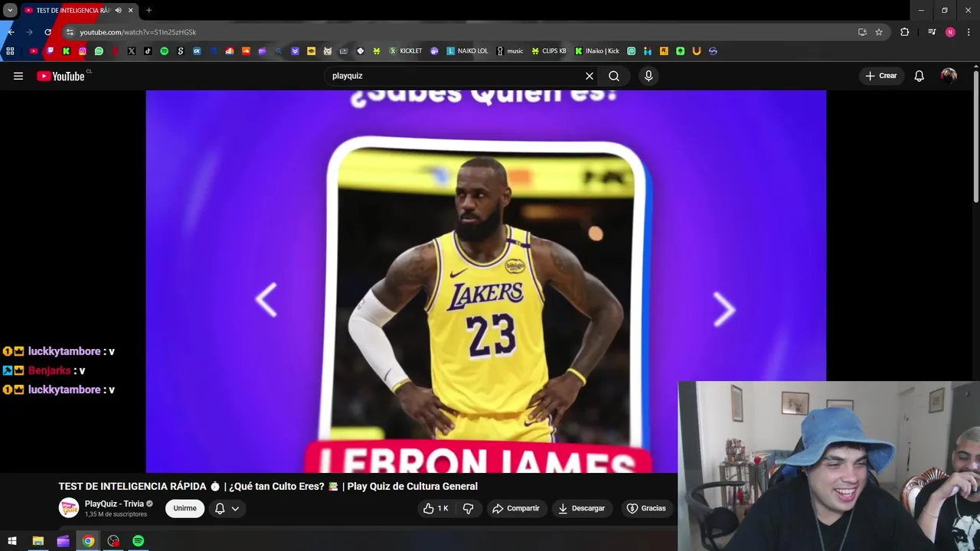Open the KICKLET bookmark

pyautogui.click(x=406, y=51)
